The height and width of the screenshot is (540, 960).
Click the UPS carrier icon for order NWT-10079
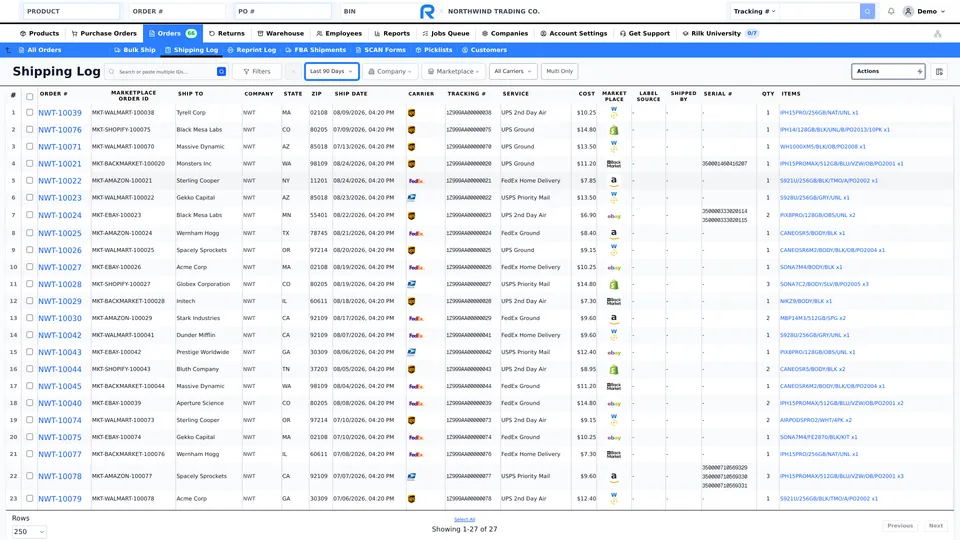pos(411,499)
